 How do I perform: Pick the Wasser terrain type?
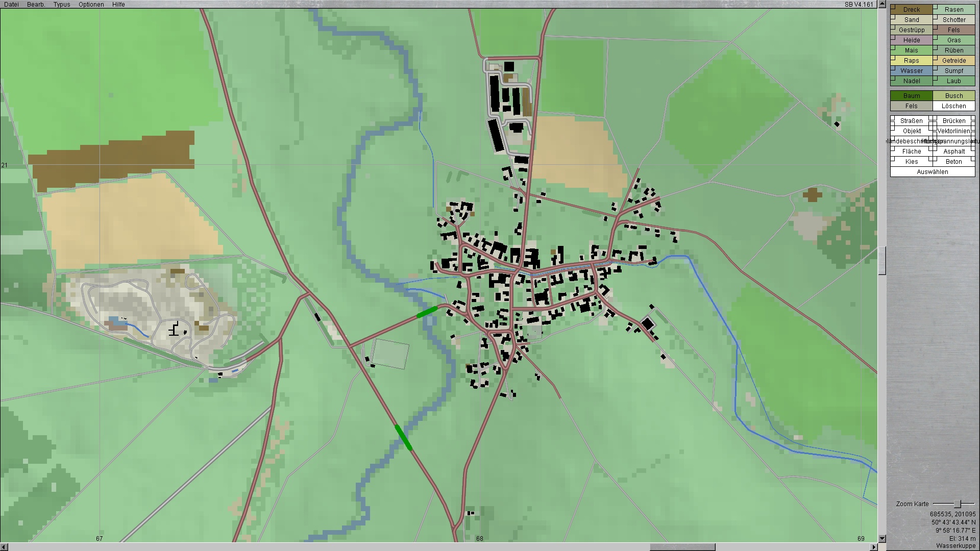click(911, 70)
